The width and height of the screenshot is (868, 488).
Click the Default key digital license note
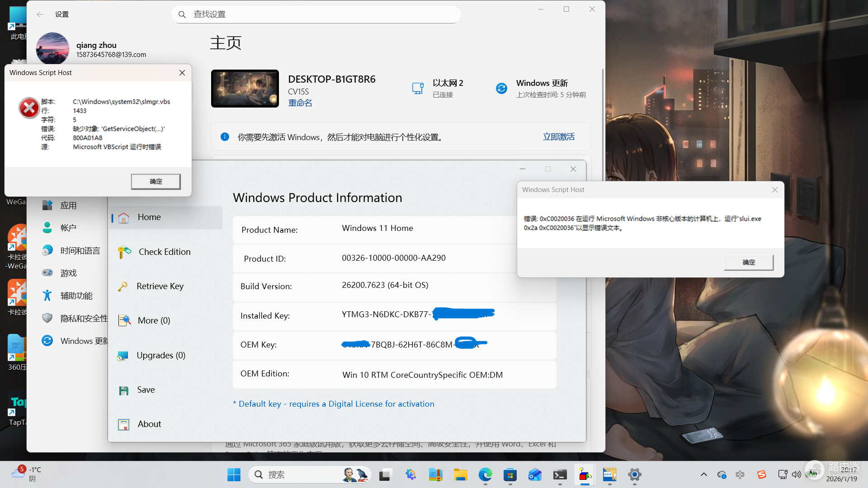click(x=334, y=404)
